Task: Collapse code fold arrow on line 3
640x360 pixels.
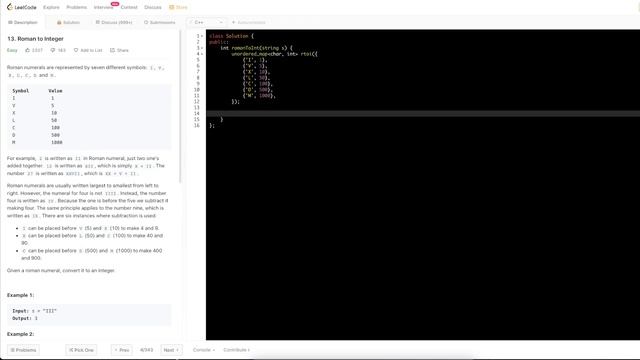Action: pyautogui.click(x=202, y=48)
